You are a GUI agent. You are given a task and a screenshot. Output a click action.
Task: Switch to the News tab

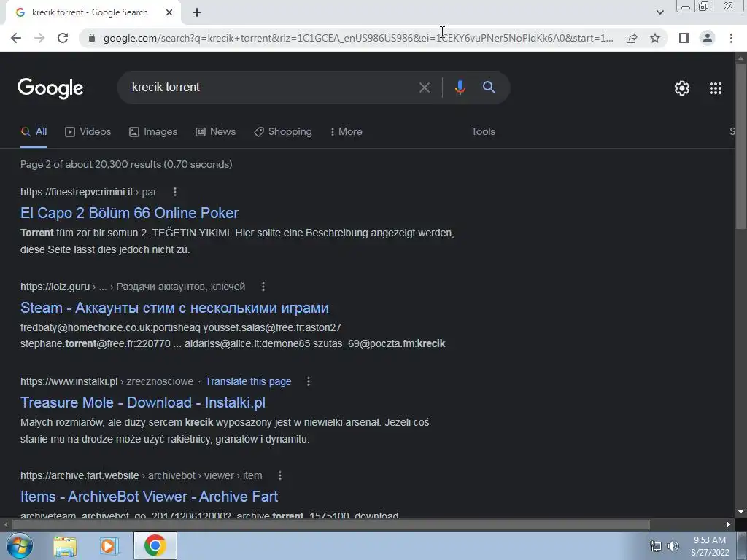[x=216, y=132]
